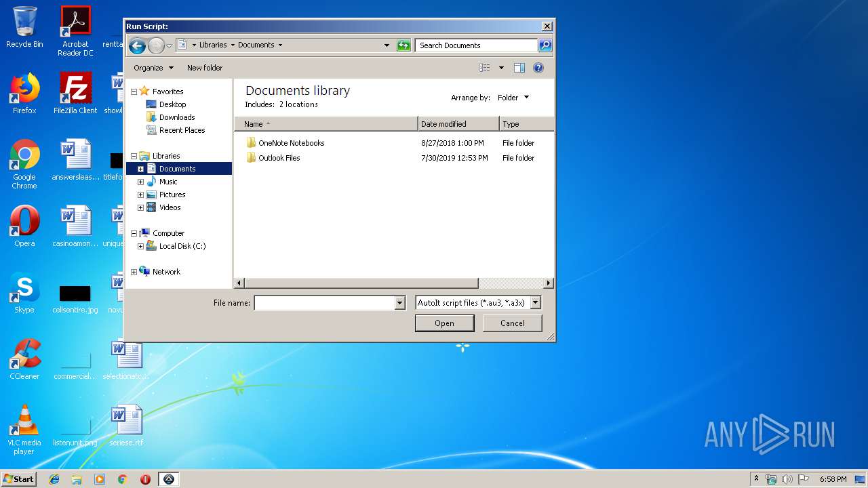Click the Start button

pyautogui.click(x=18, y=479)
